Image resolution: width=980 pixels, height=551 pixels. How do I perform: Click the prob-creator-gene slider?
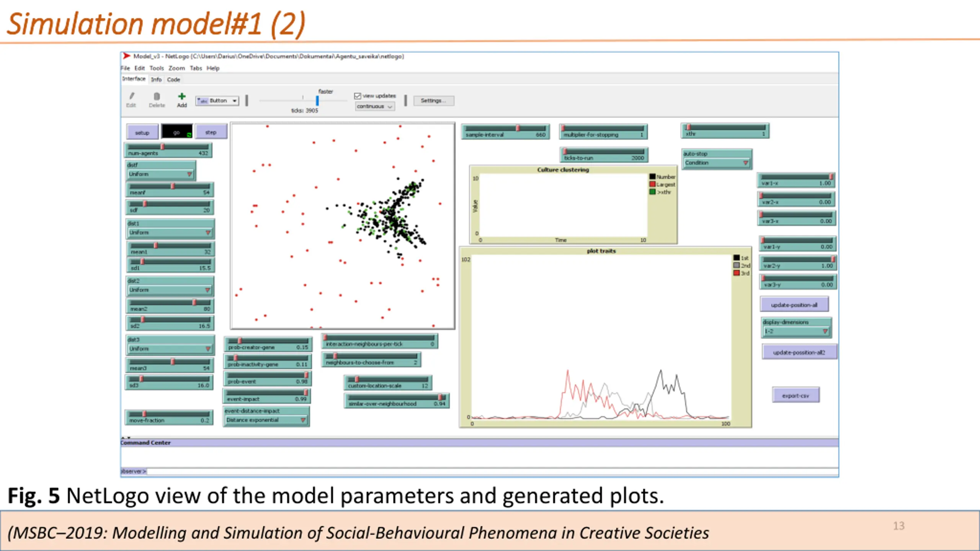pos(268,344)
